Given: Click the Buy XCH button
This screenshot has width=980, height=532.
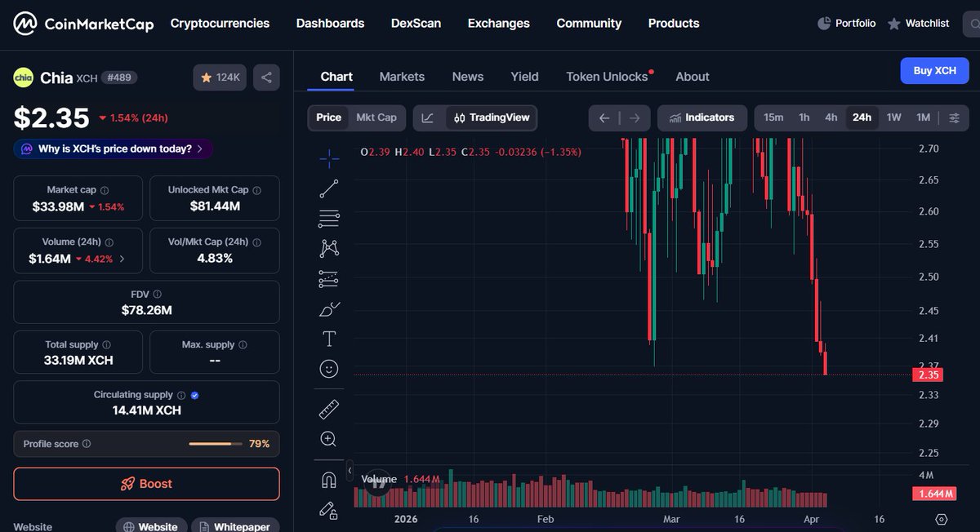Looking at the screenshot, I should [935, 71].
